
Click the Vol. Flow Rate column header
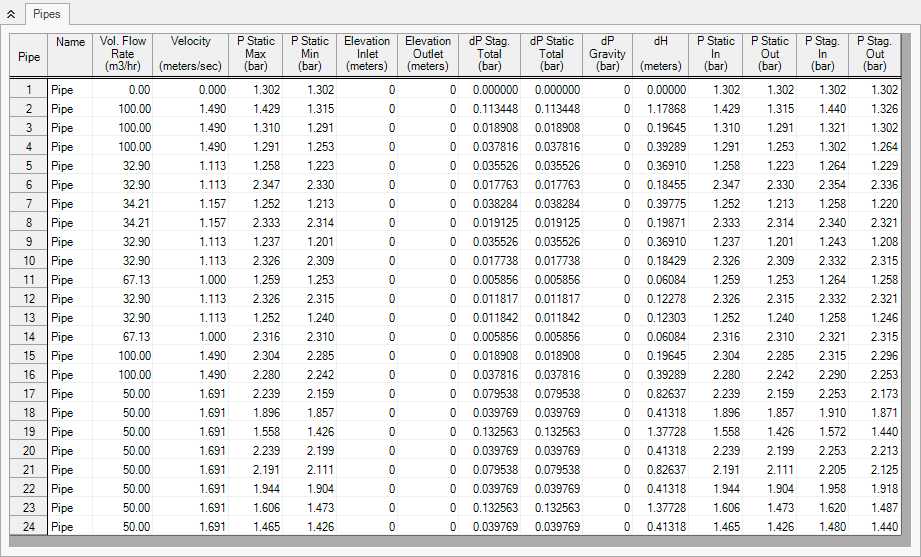point(123,54)
